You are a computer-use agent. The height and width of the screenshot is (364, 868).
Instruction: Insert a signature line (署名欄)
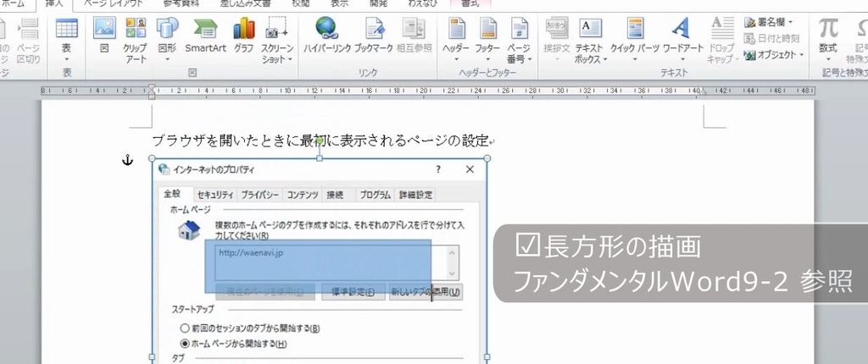[x=769, y=22]
